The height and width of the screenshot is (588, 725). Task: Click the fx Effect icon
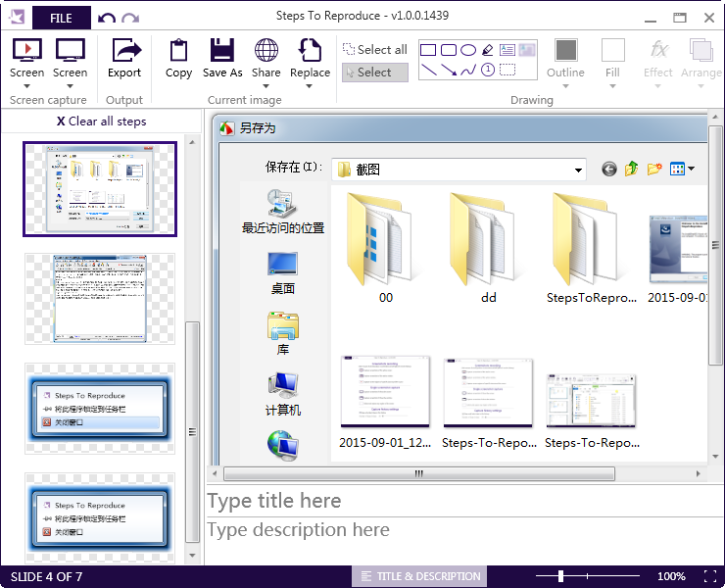click(658, 49)
